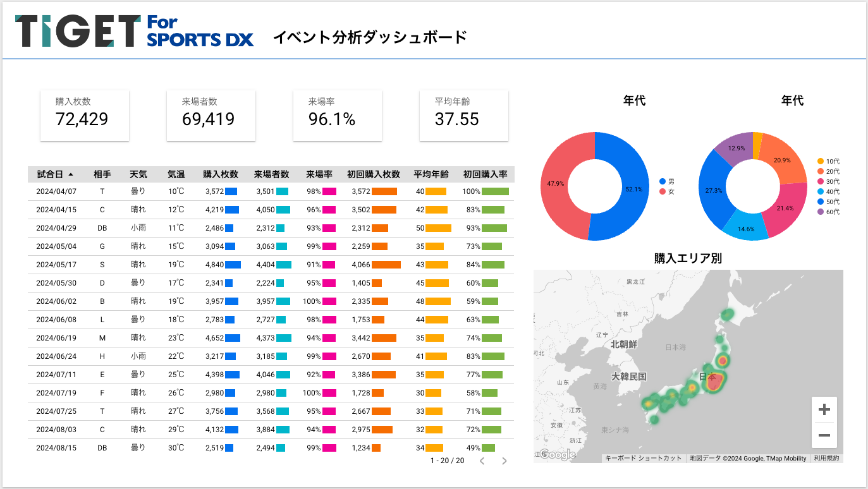Open the 利用規約 link on map
Screen dimensions: 868x489
[826, 458]
